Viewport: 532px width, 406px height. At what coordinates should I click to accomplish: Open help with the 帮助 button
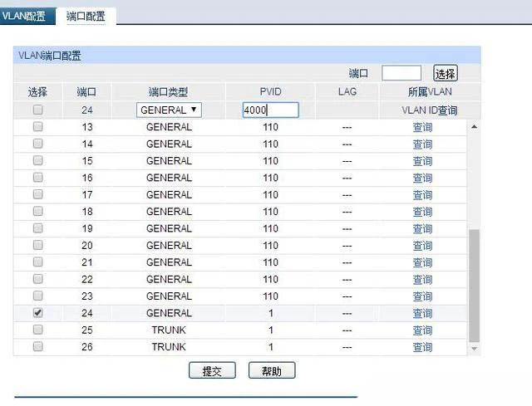click(x=272, y=370)
